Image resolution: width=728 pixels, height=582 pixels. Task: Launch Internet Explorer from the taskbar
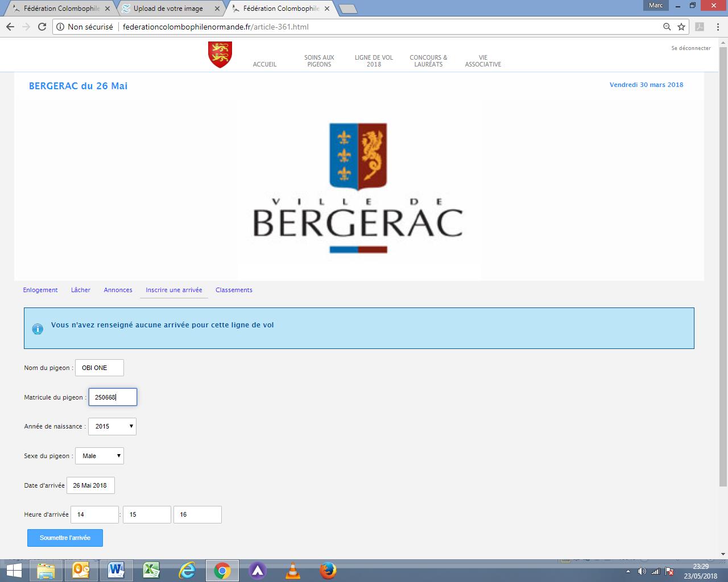point(187,570)
